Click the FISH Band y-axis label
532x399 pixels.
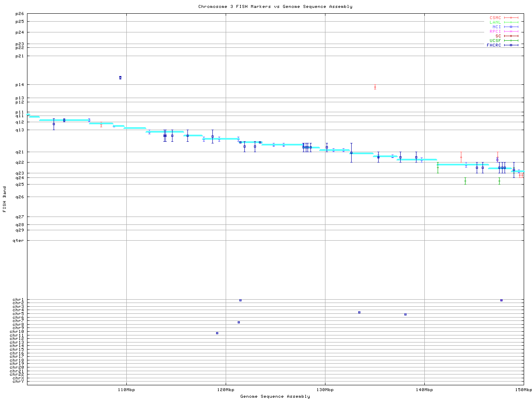click(x=5, y=199)
